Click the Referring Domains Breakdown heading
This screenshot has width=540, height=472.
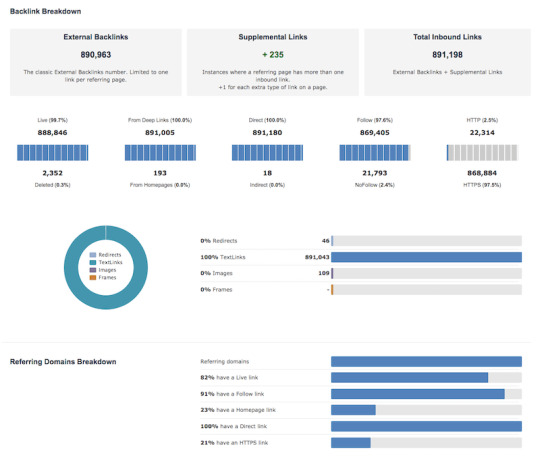click(63, 362)
